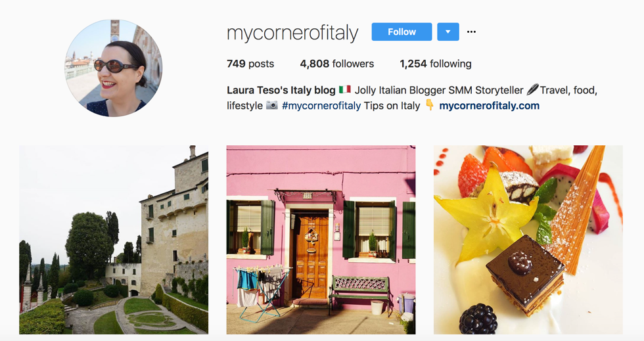
Task: Click the wooden door in pink house photo
Action: 311,255
